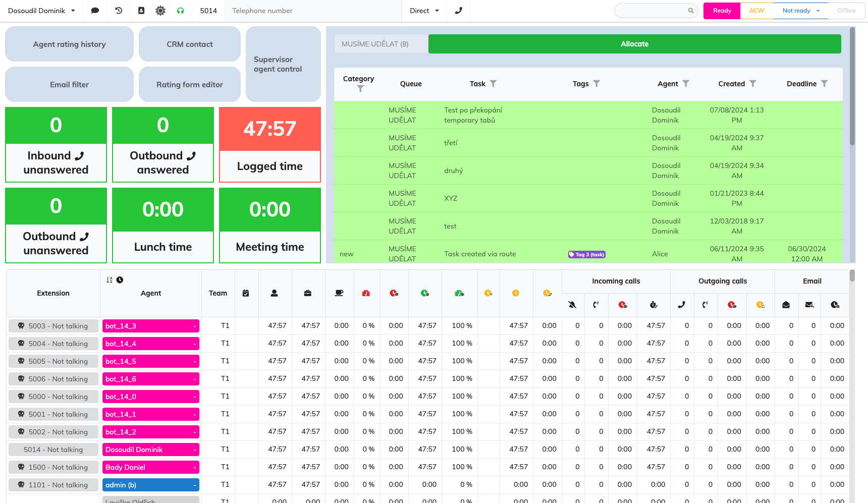Click the sun brightness theme icon
The height and width of the screenshot is (503, 868).
click(160, 11)
